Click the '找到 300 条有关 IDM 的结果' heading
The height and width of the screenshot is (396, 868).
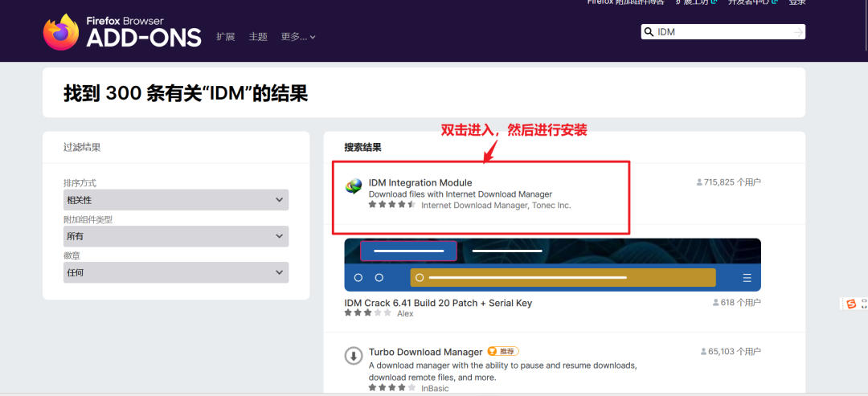coord(186,93)
